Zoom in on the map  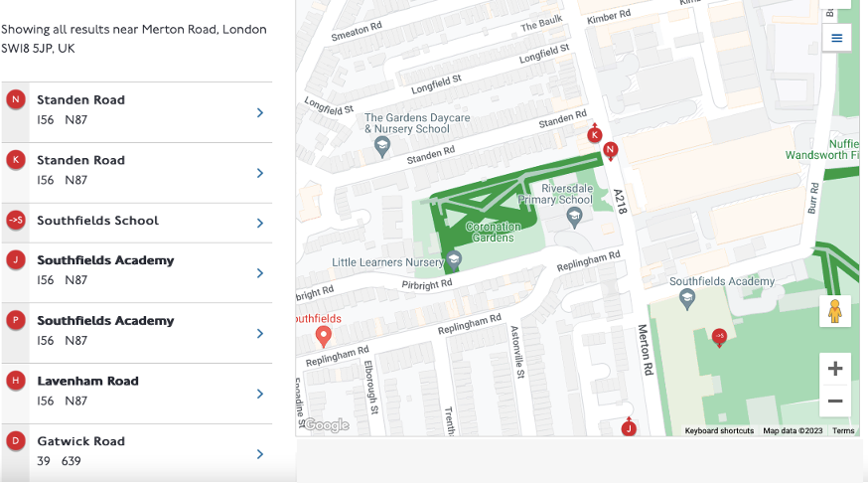pos(835,369)
